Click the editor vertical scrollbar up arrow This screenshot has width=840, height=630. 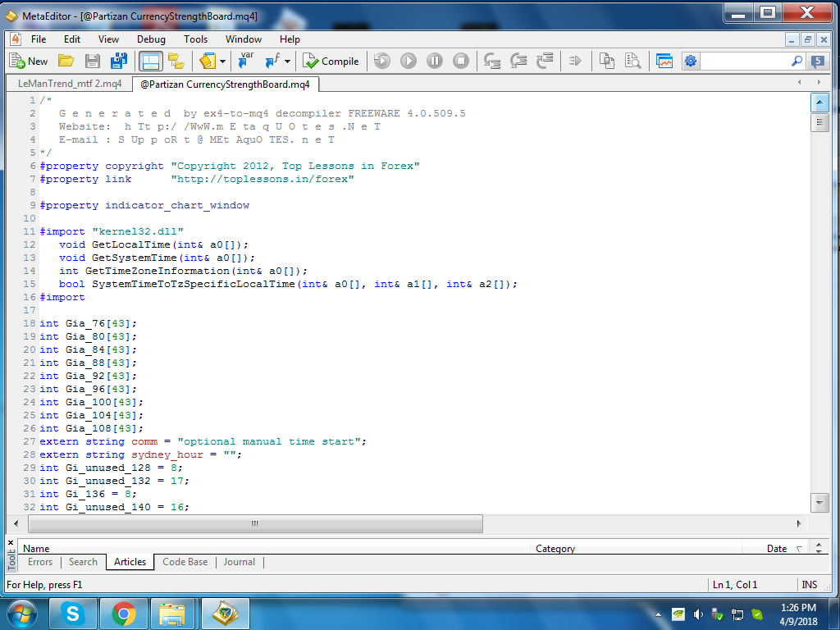point(819,102)
